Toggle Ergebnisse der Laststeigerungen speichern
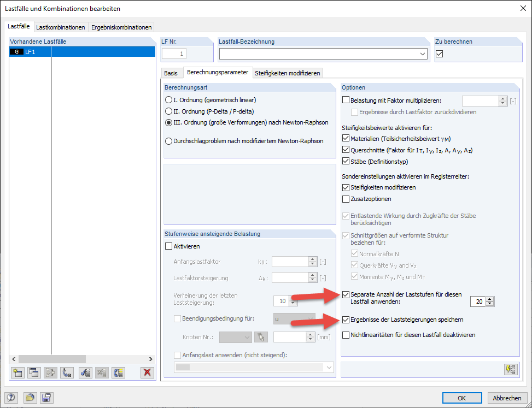 (346, 320)
